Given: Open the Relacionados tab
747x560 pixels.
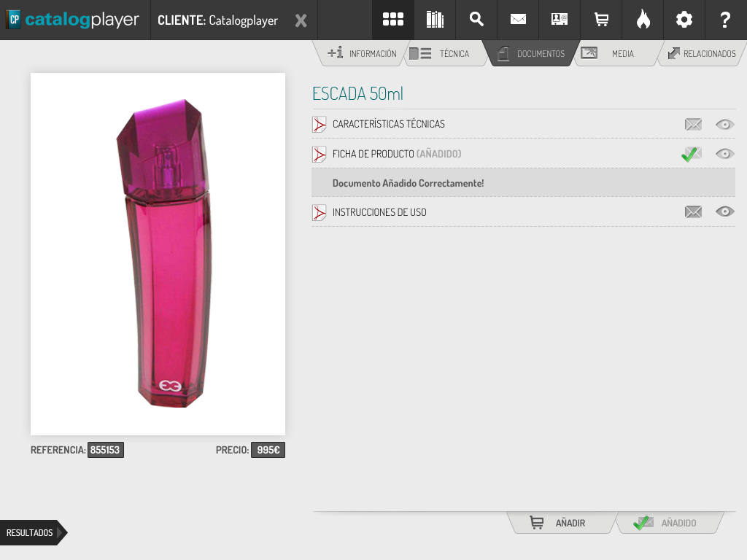Looking at the screenshot, I should (703, 53).
